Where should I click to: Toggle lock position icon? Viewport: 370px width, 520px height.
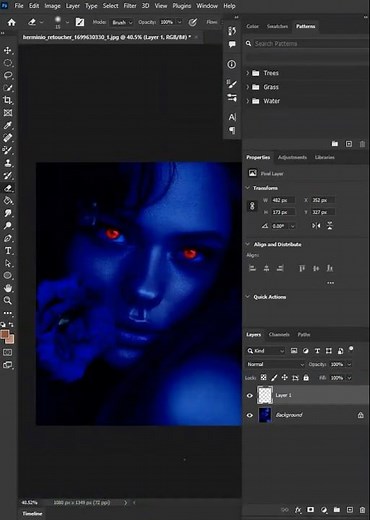tap(285, 377)
